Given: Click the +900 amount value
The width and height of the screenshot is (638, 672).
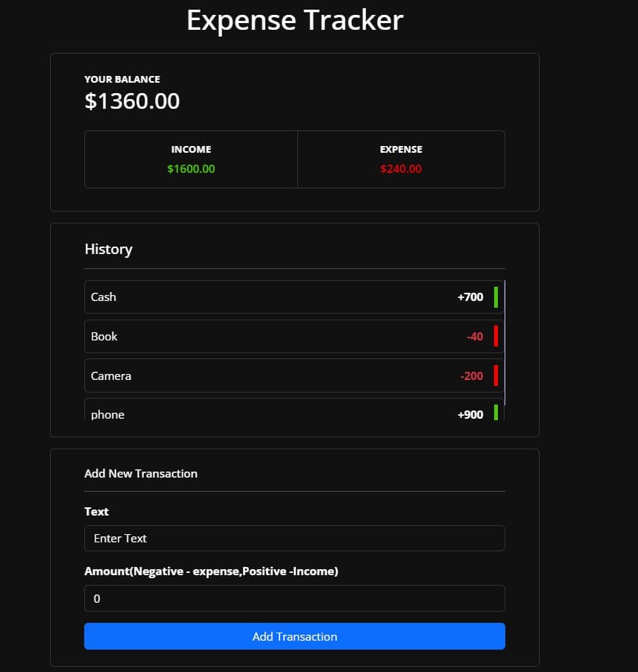Looking at the screenshot, I should point(470,414).
